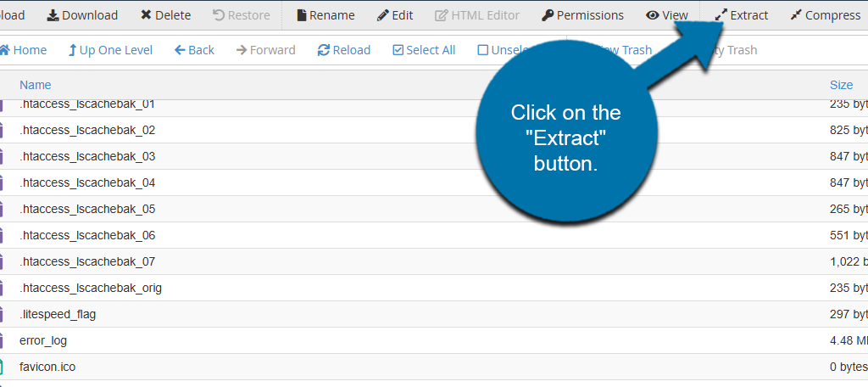Select the .htaccess_lscachebak_orig file

91,288
